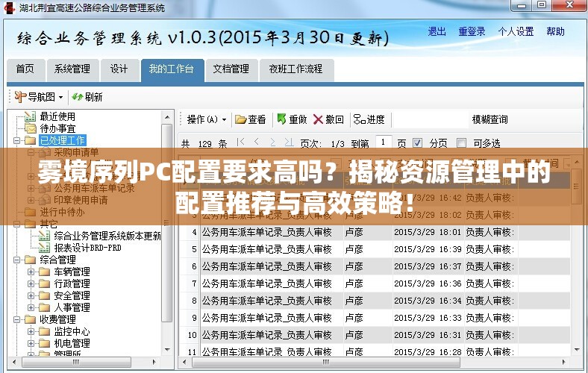
Task: Click the 综合业务管理系统版本更新 report icon
Action: coord(45,236)
